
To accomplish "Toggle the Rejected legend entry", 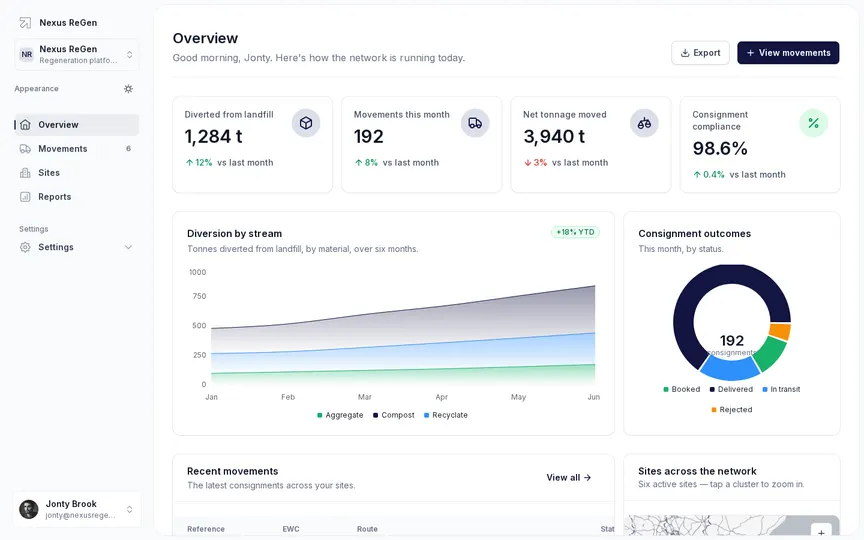I will click(x=732, y=409).
